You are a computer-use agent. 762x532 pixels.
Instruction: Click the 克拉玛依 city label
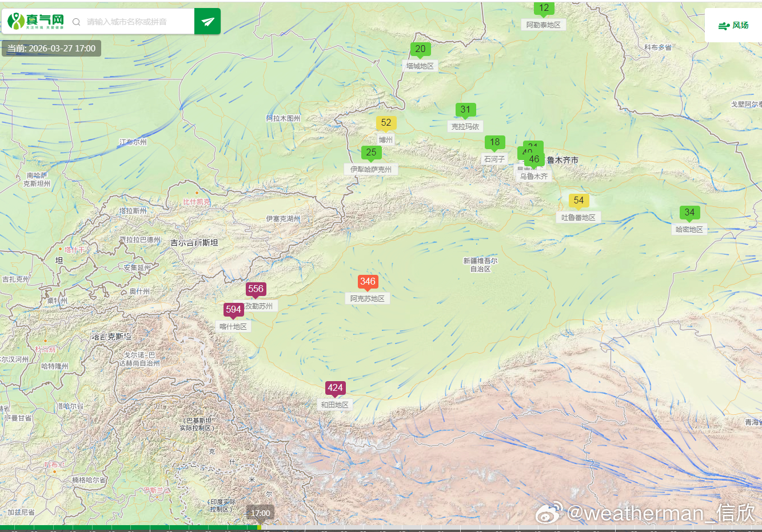[465, 127]
